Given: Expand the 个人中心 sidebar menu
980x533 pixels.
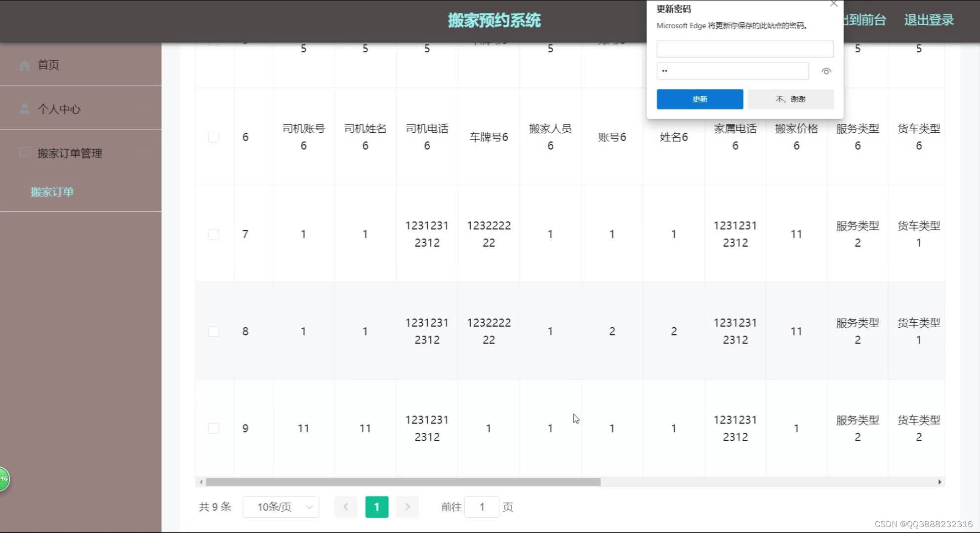Looking at the screenshot, I should pyautogui.click(x=81, y=109).
